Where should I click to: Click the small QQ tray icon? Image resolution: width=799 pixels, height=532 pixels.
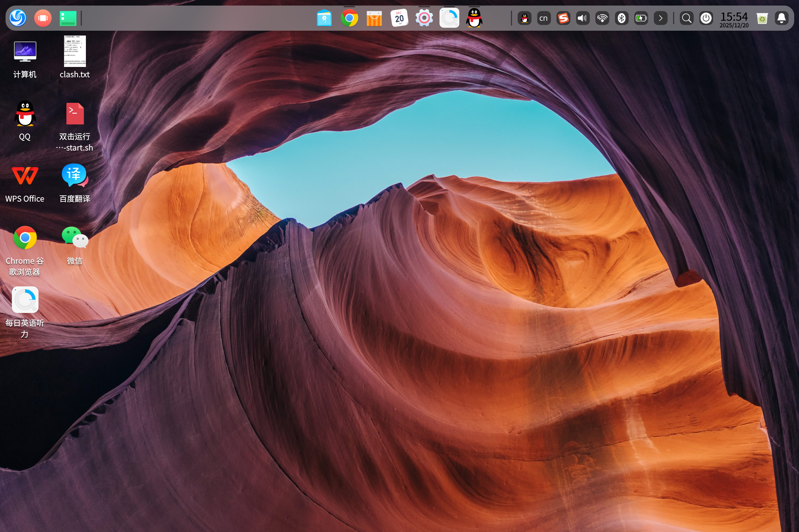pos(525,18)
